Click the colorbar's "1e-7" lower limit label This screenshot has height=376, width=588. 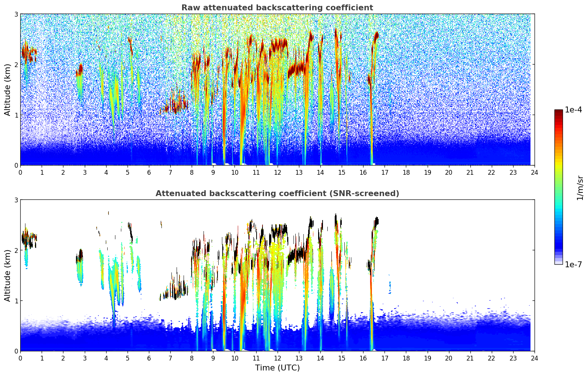pos(573,264)
